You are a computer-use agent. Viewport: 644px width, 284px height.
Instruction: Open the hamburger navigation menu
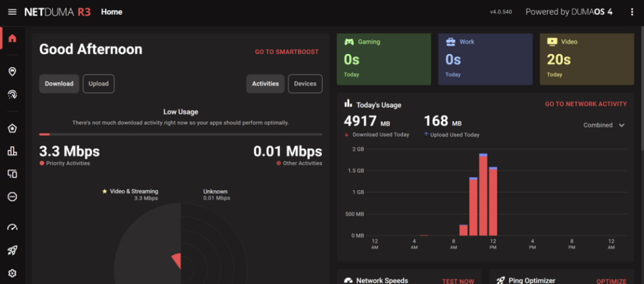coord(12,12)
